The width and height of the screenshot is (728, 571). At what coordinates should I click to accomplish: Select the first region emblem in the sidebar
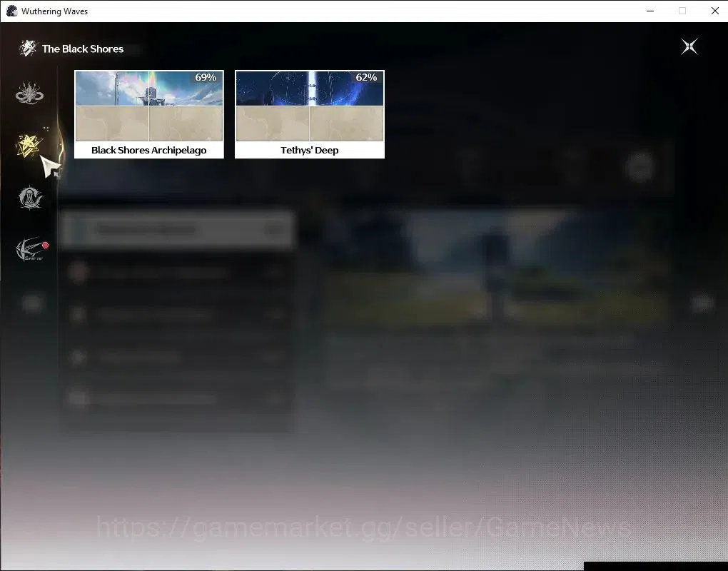(x=30, y=94)
